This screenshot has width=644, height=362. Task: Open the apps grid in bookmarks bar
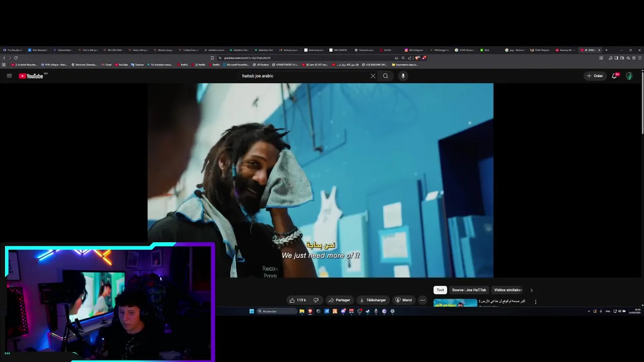[x=4, y=65]
